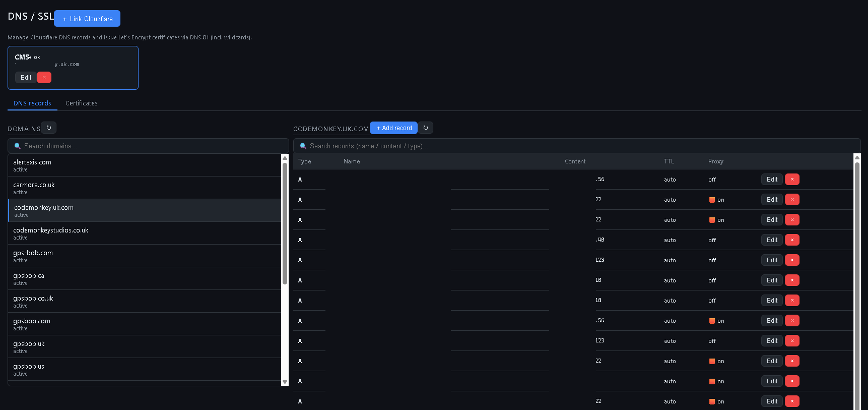This screenshot has width=868, height=410.
Task: Delete the first record with content 123
Action: pyautogui.click(x=792, y=260)
